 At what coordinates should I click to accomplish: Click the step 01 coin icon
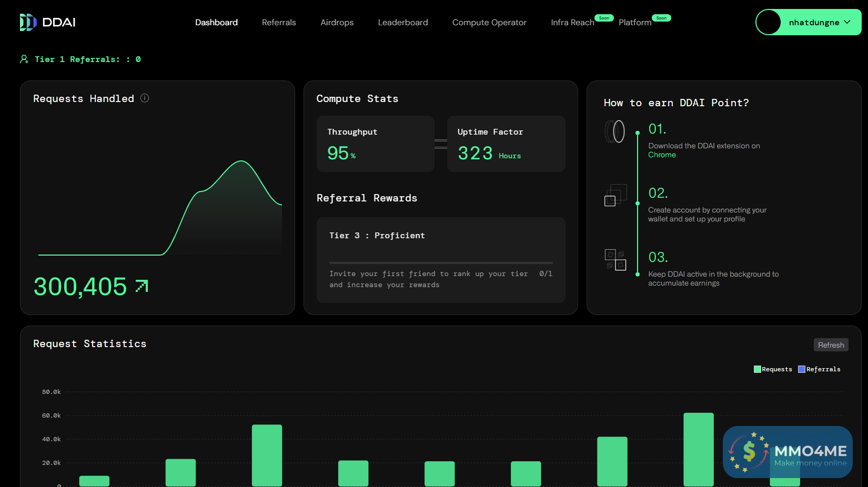coord(614,131)
